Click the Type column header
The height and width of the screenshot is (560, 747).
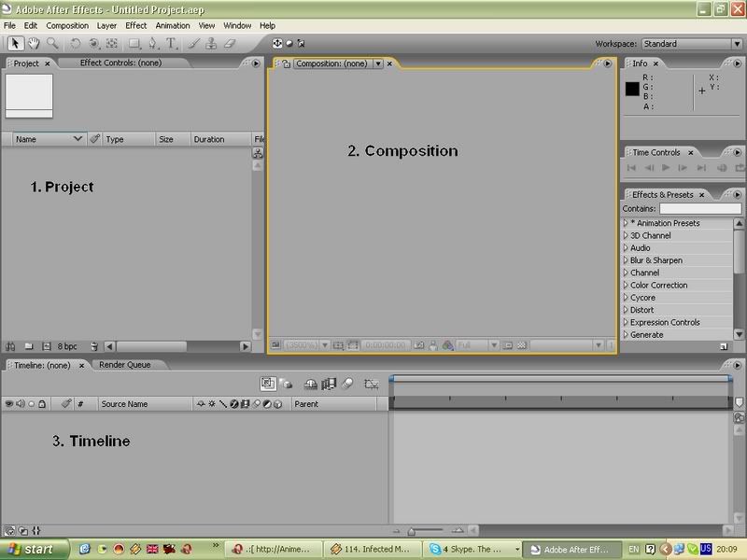pos(129,139)
